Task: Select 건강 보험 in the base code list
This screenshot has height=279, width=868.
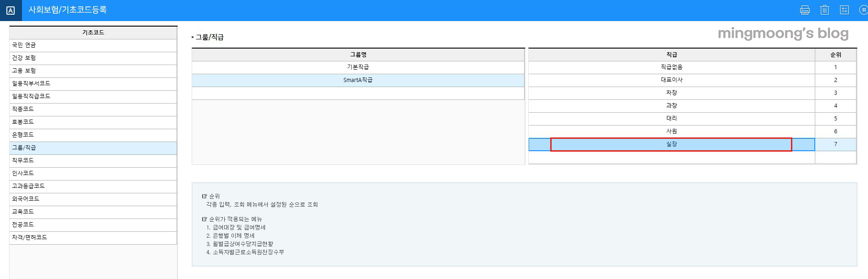Action: 93,58
